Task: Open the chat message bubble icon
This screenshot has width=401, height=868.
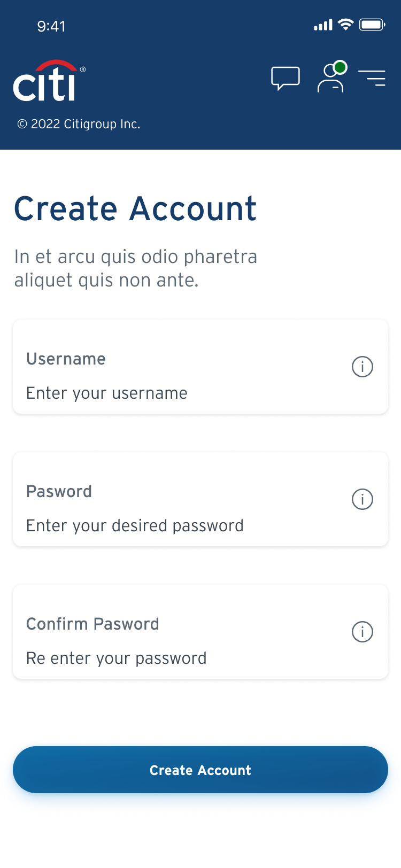Action: point(286,79)
